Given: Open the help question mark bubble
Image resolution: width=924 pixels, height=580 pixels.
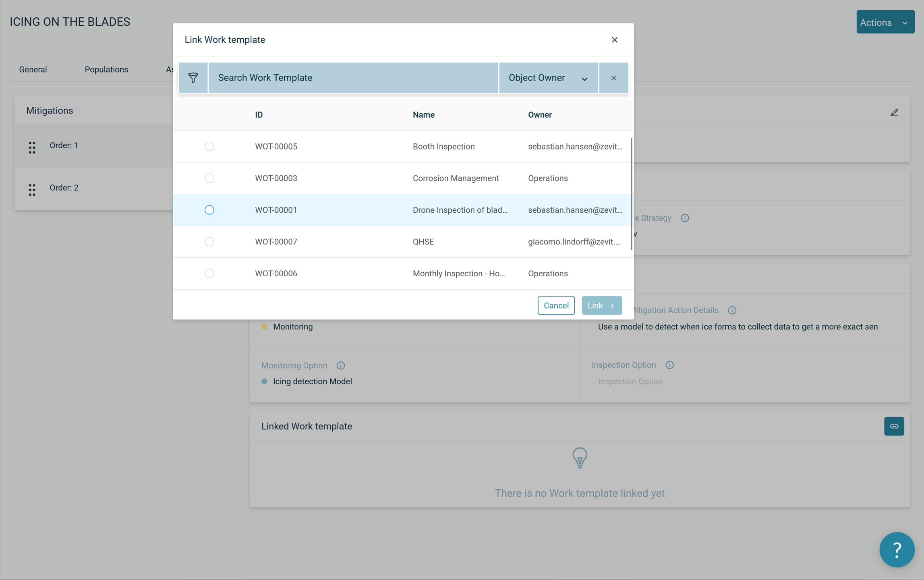Looking at the screenshot, I should coord(897,549).
